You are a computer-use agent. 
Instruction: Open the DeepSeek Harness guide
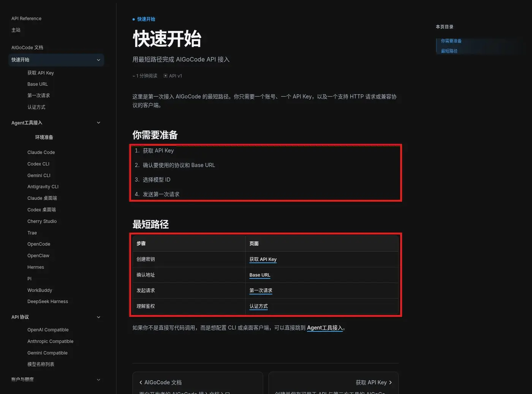(x=47, y=302)
